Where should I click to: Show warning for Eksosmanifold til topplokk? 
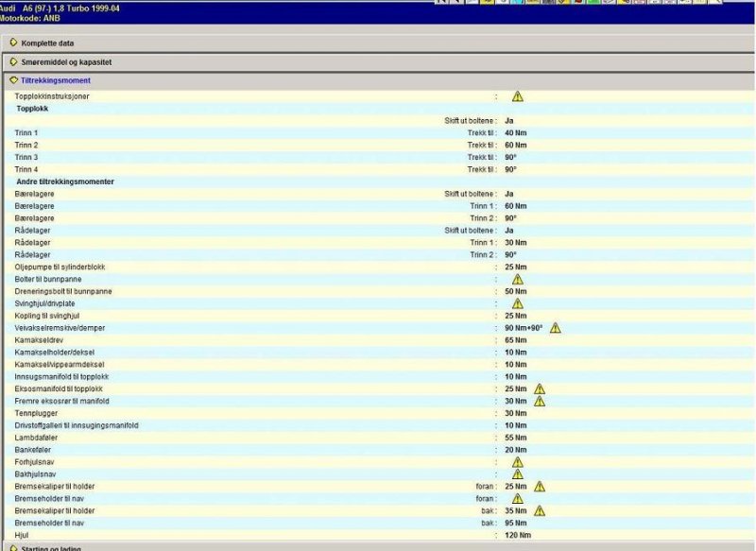tap(540, 389)
